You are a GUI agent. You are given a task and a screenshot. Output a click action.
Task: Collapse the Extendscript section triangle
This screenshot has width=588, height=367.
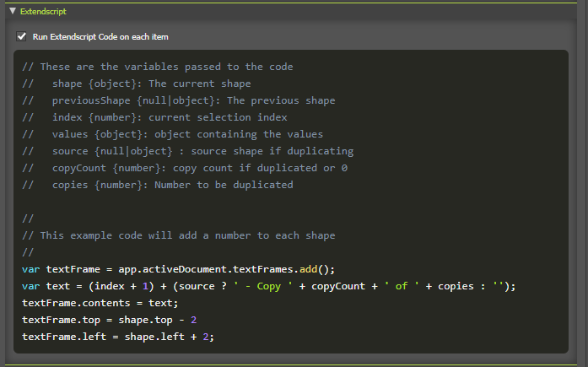[12, 12]
